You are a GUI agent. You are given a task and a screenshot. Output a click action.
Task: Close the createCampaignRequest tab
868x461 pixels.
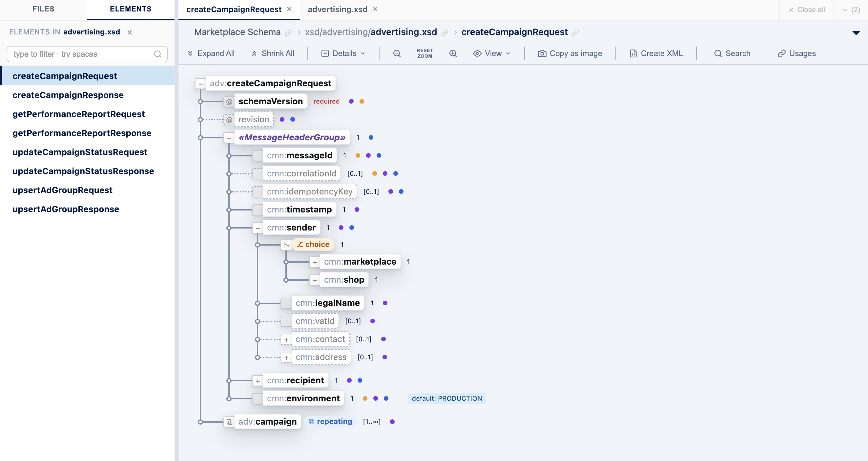289,9
